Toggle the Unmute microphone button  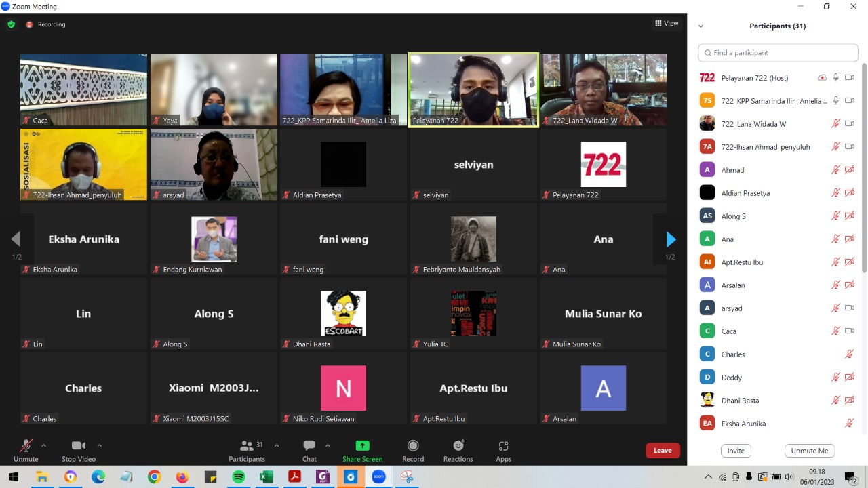(26, 446)
